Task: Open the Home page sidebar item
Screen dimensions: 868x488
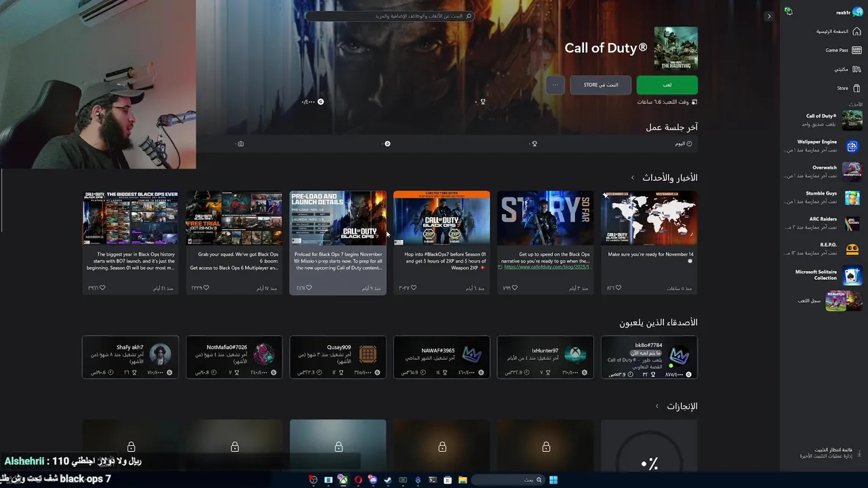Action: point(838,31)
